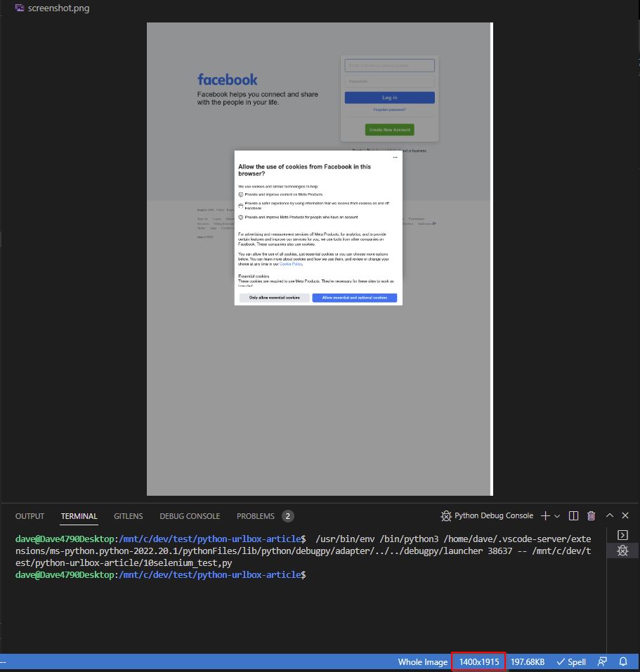
Task: Click the 197.68KB file size indicator
Action: point(528,661)
